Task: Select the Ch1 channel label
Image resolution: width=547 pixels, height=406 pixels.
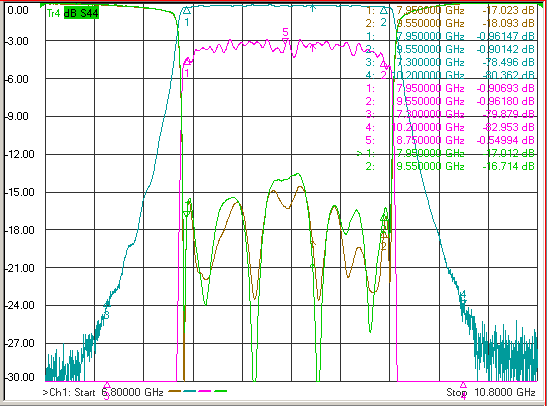Action: (57, 392)
